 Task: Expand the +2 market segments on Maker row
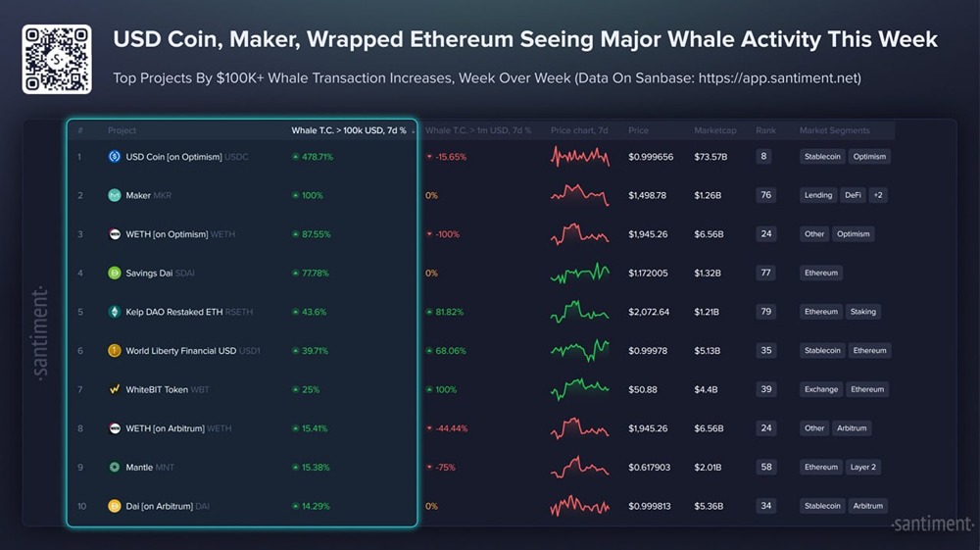tap(878, 195)
